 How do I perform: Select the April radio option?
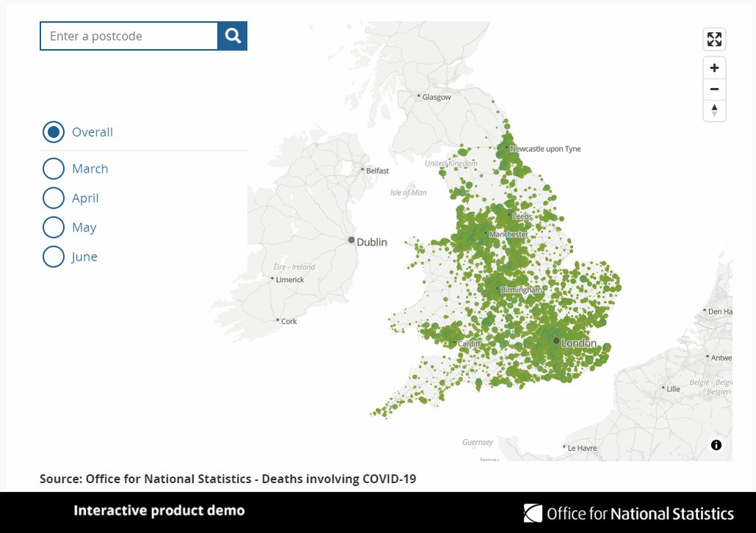coord(54,198)
